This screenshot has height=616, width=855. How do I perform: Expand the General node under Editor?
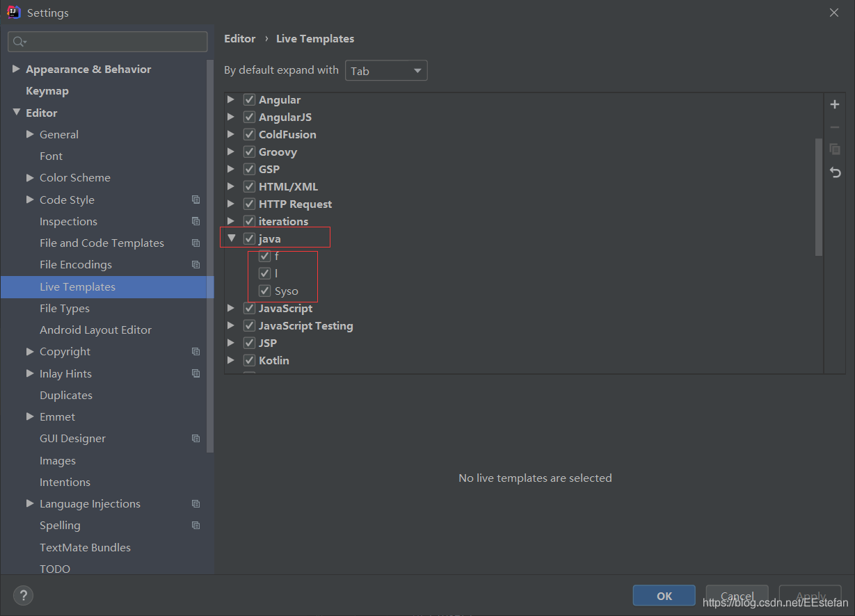pos(30,134)
